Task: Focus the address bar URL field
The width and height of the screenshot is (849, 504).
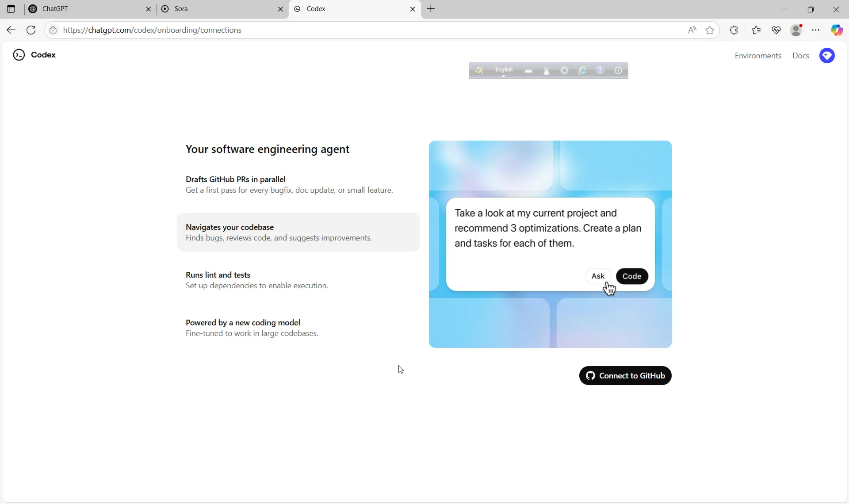Action: tap(371, 30)
